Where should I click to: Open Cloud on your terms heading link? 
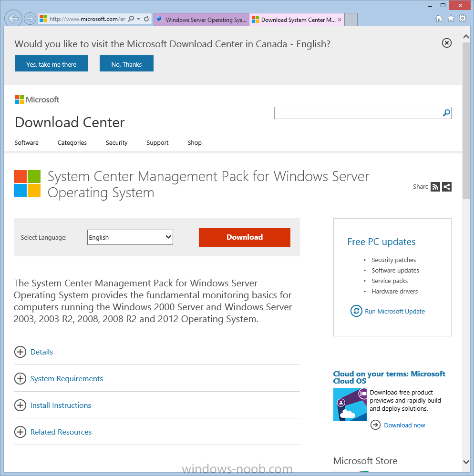(x=389, y=377)
